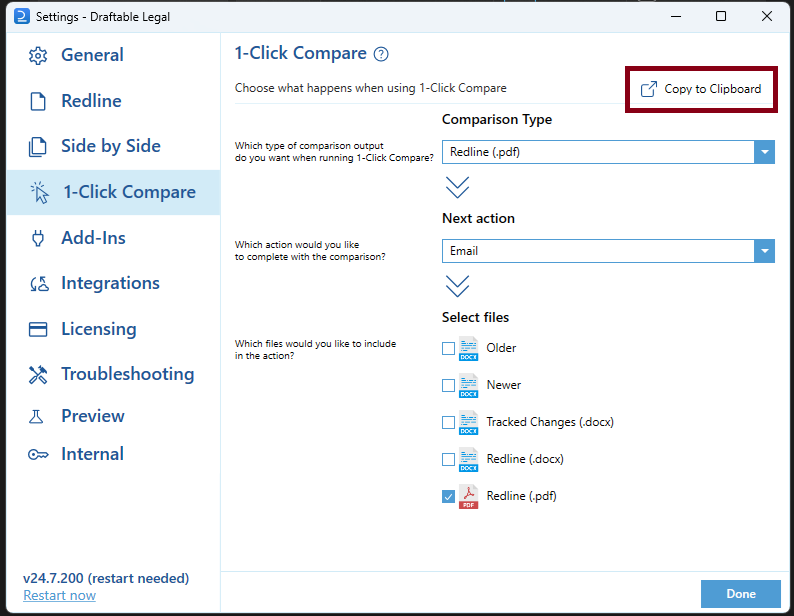The image size is (794, 616).
Task: Click the Tracked Changes (.docx) label
Action: tap(550, 422)
